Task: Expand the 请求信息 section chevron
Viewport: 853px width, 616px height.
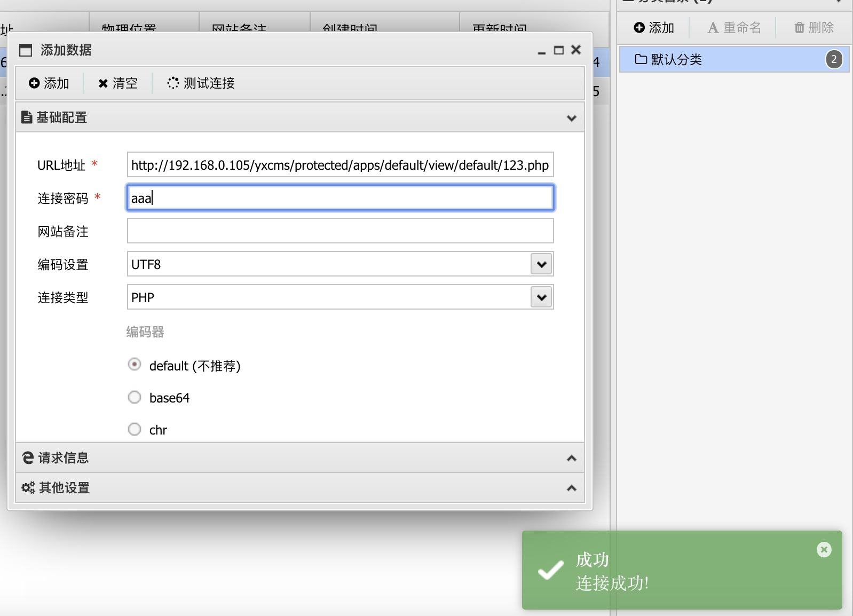Action: (572, 458)
